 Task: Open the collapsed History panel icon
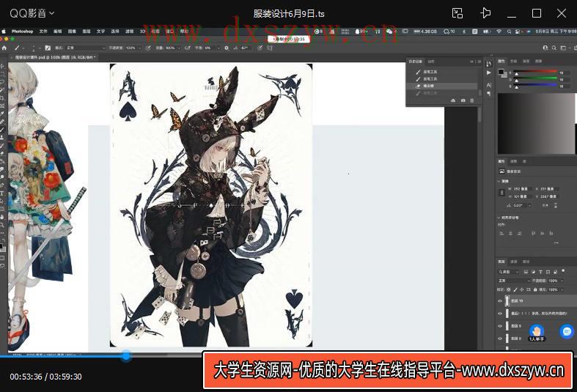click(x=489, y=64)
